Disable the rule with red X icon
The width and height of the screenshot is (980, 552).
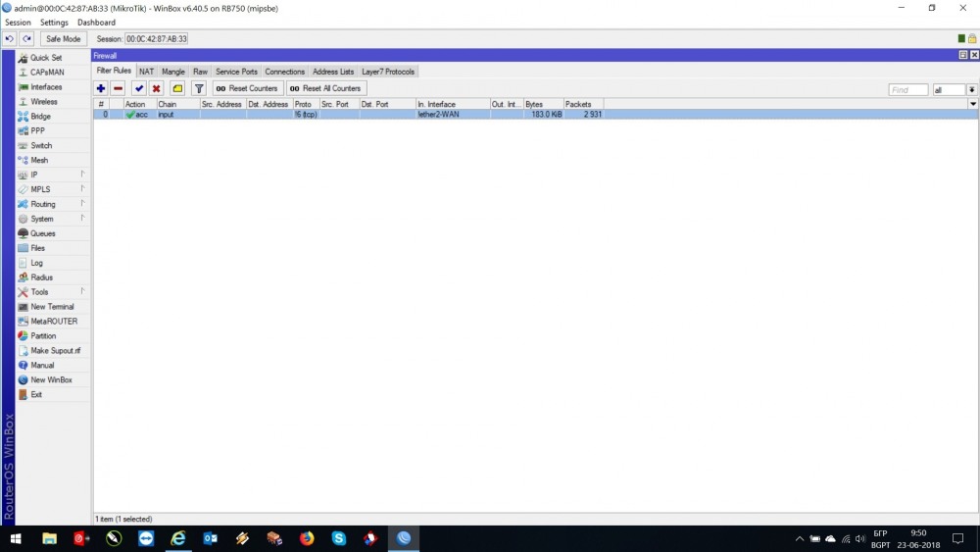156,88
